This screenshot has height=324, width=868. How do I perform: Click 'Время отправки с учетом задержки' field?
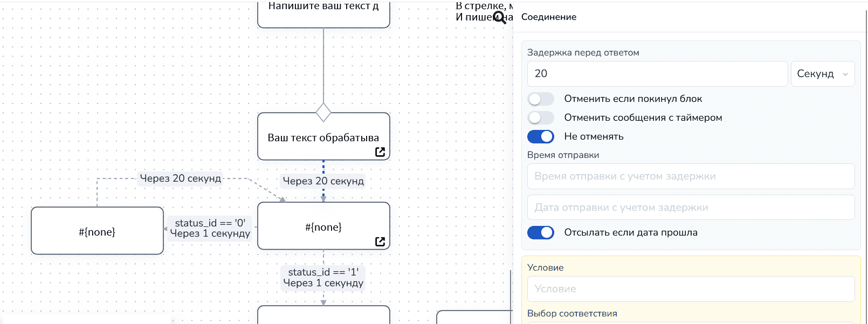691,176
